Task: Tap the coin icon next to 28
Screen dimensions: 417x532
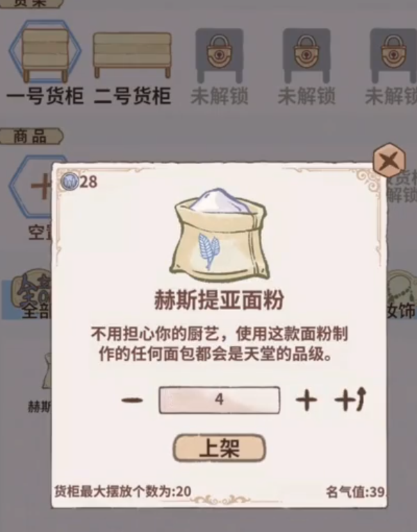Action: (69, 182)
